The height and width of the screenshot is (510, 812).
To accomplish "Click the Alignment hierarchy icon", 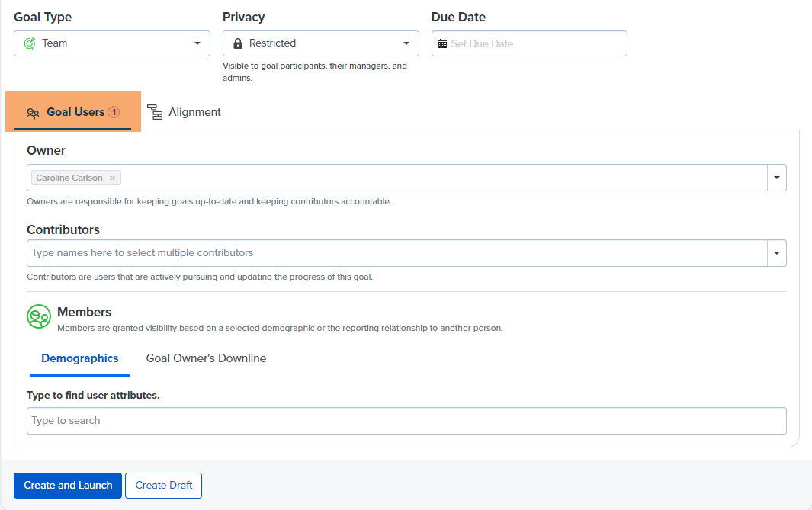I will point(155,112).
